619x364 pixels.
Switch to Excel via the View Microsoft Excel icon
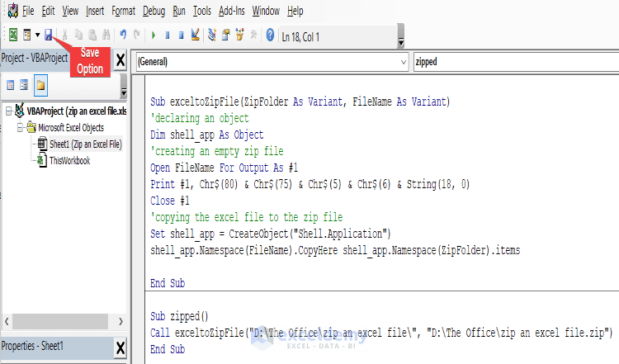[x=12, y=35]
